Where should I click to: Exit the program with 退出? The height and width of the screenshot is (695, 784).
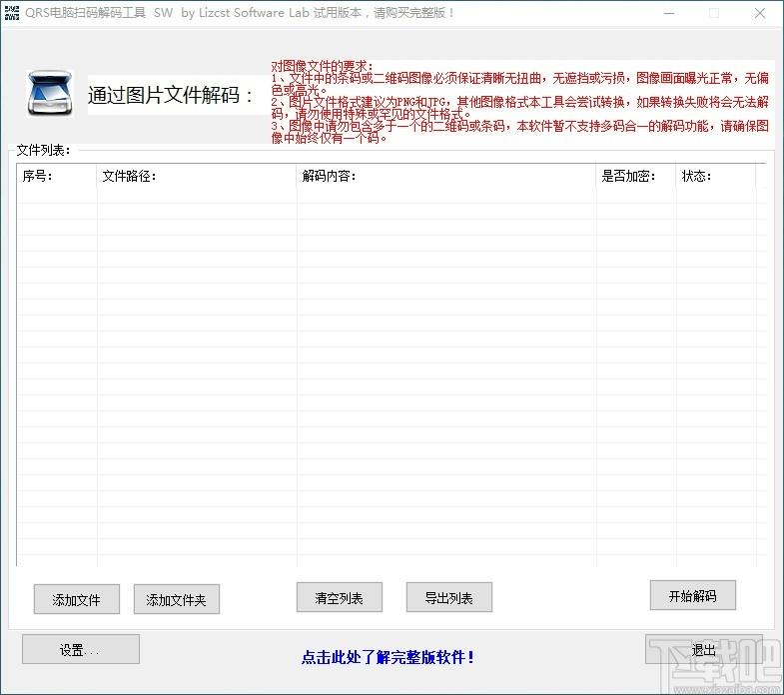[x=703, y=649]
